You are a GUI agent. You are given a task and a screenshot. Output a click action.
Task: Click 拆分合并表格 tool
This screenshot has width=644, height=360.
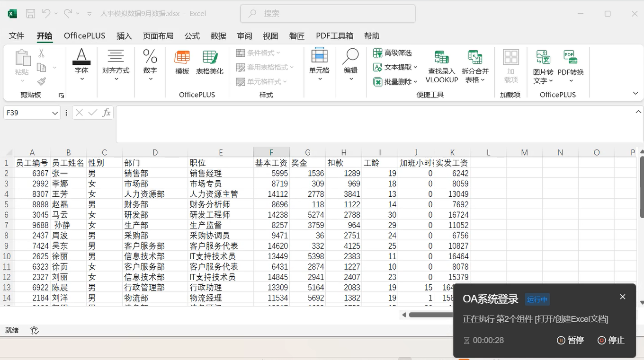[x=475, y=67]
